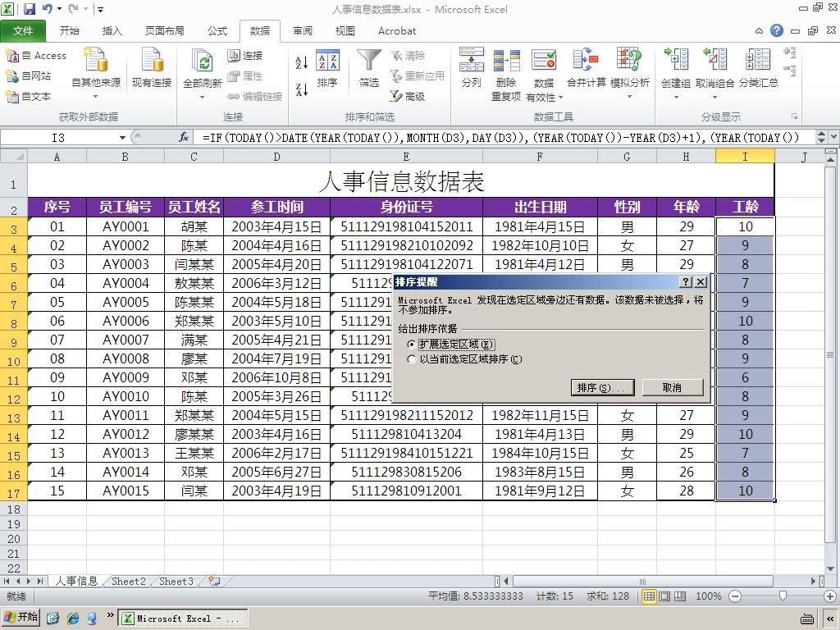The width and height of the screenshot is (840, 630).
Task: Click the 连接 connections button
Action: pyautogui.click(x=244, y=56)
